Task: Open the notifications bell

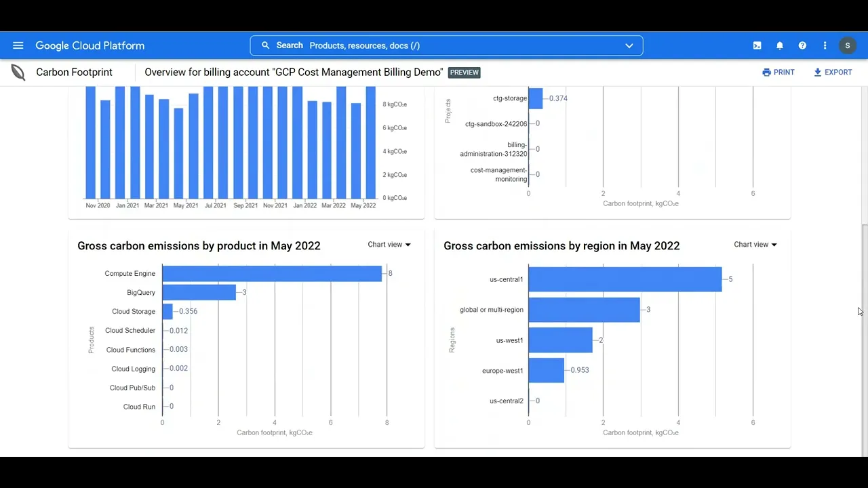Action: (780, 45)
